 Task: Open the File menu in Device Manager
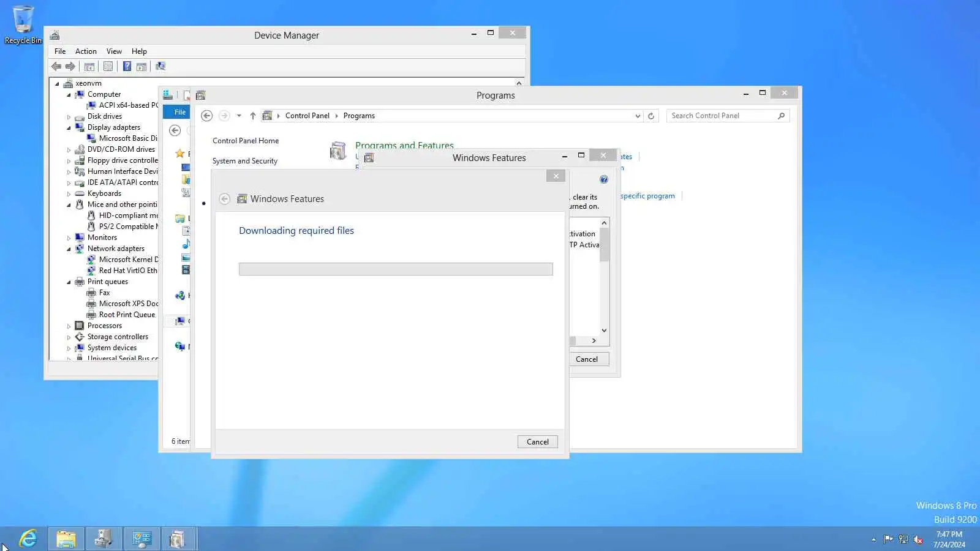60,51
